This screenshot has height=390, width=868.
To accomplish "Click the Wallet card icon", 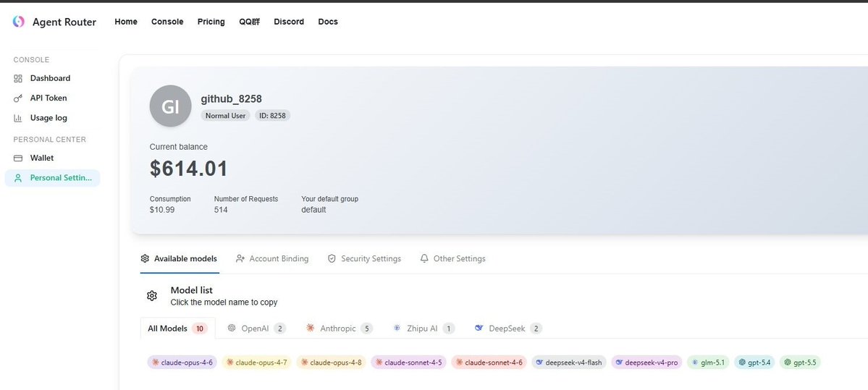I will coord(17,158).
